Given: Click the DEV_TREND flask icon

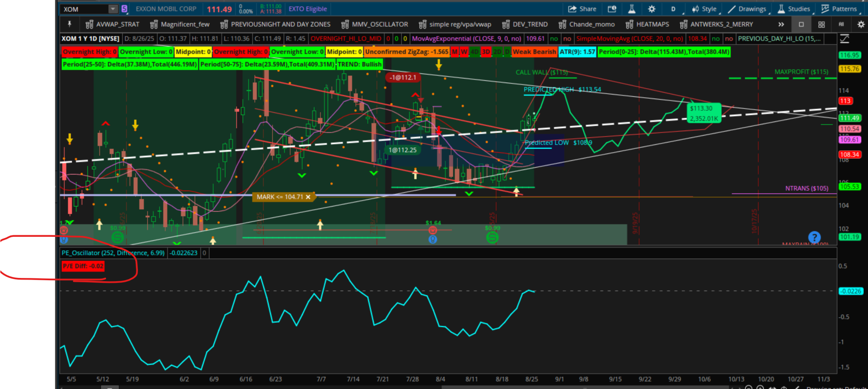Looking at the screenshot, I should [x=506, y=24].
